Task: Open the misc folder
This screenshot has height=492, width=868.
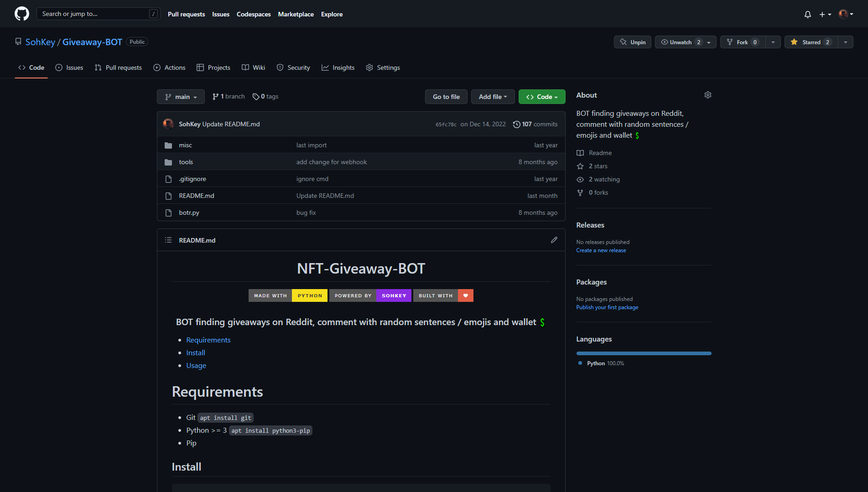Action: pos(185,145)
